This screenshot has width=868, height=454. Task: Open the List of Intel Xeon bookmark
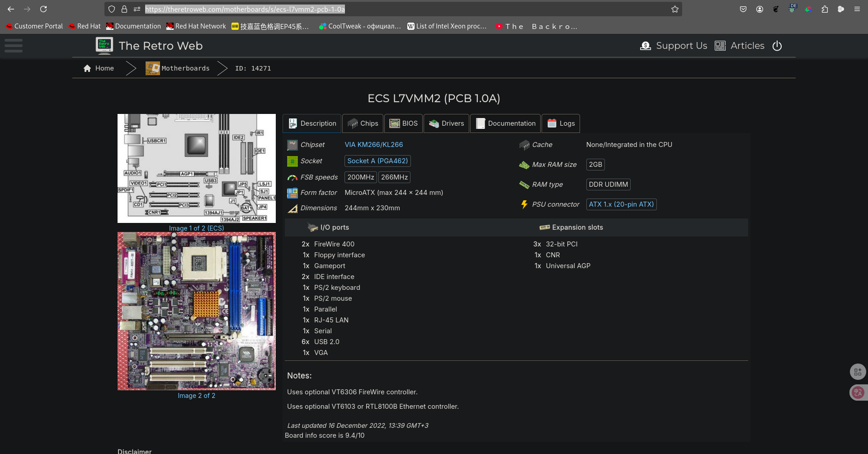tap(447, 26)
